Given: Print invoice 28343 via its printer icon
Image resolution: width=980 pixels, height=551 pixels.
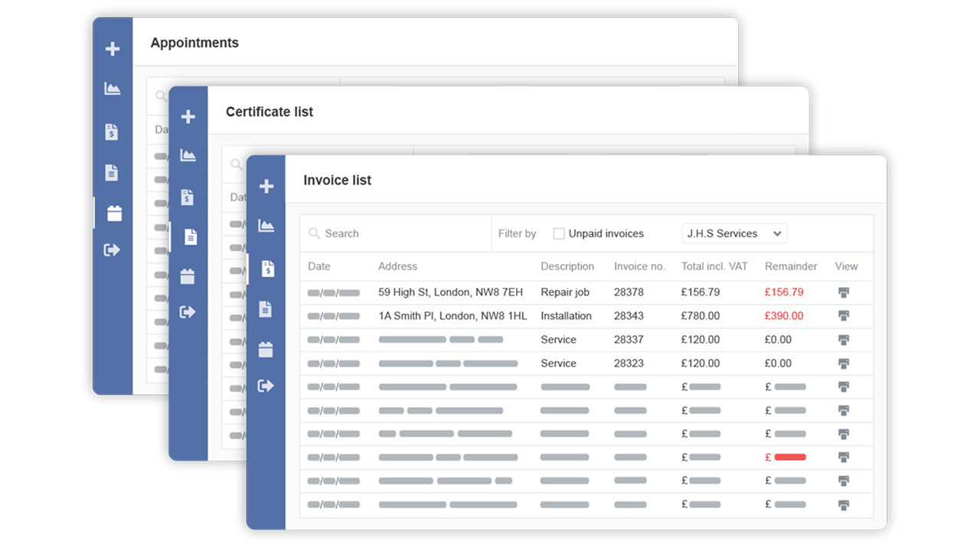Looking at the screenshot, I should 845,315.
